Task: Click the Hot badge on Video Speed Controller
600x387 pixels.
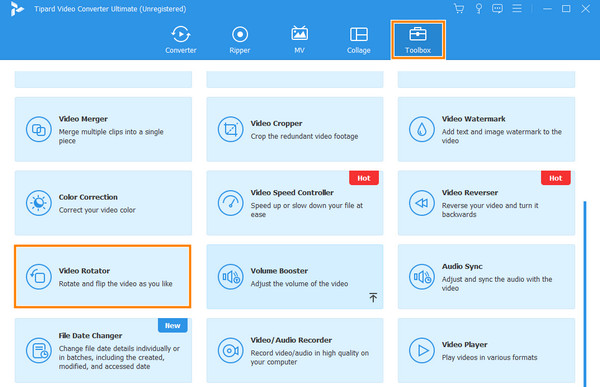Action: point(364,178)
